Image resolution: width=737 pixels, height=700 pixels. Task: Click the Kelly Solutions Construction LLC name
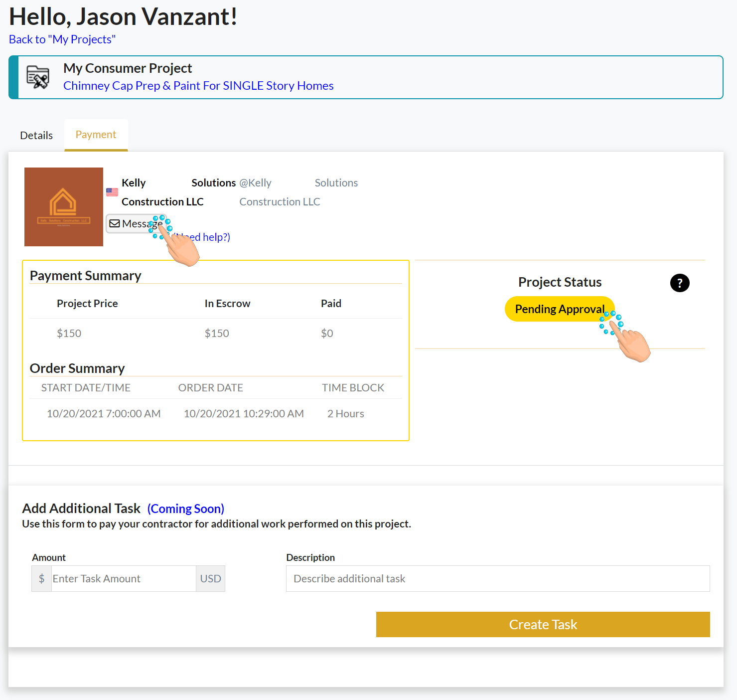tap(178, 192)
